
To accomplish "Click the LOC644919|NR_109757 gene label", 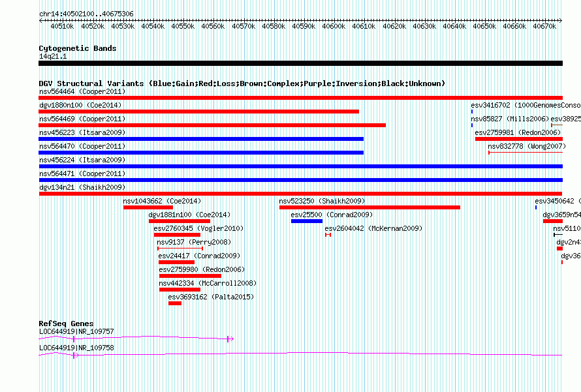I will pos(76,331).
